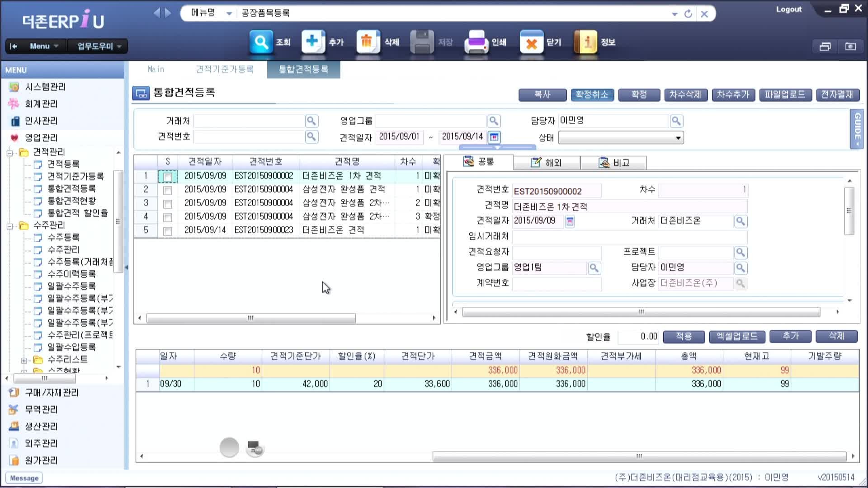Click the cascade windows icon at top right
868x488 pixels.
click(825, 47)
